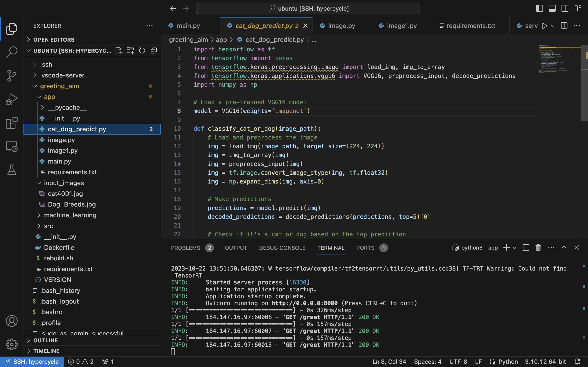Toggle the primary side bar layout button

coord(539,9)
